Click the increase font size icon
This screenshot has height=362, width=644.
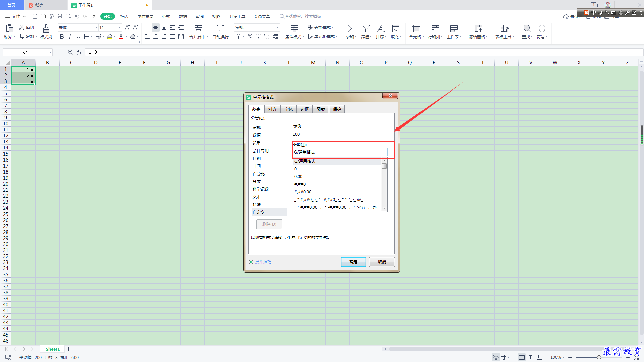pyautogui.click(x=127, y=27)
